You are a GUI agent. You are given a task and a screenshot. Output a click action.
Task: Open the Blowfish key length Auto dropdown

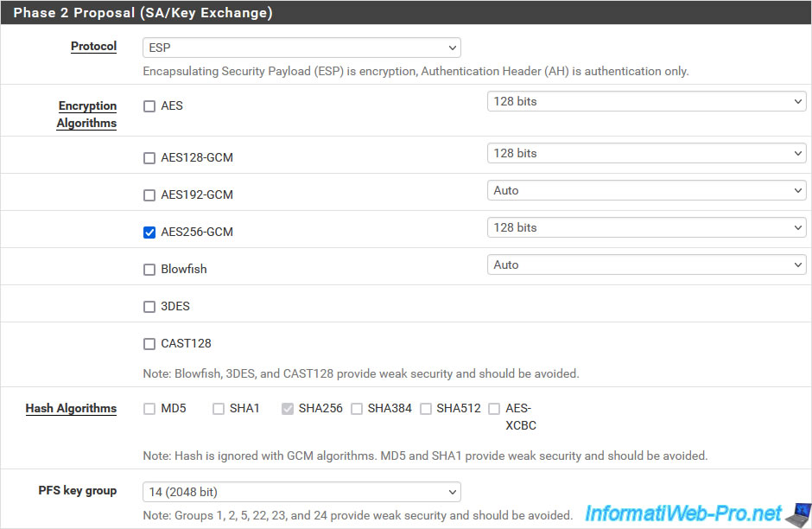(646, 264)
